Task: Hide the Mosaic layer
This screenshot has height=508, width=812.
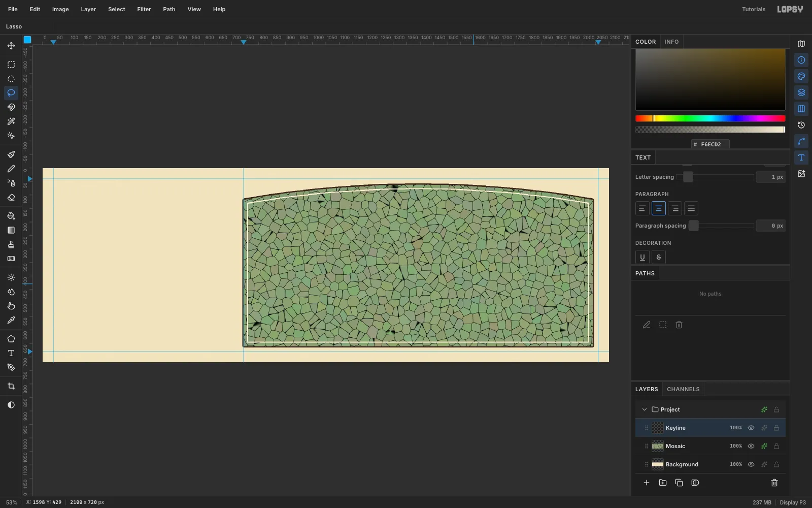Action: point(751,446)
